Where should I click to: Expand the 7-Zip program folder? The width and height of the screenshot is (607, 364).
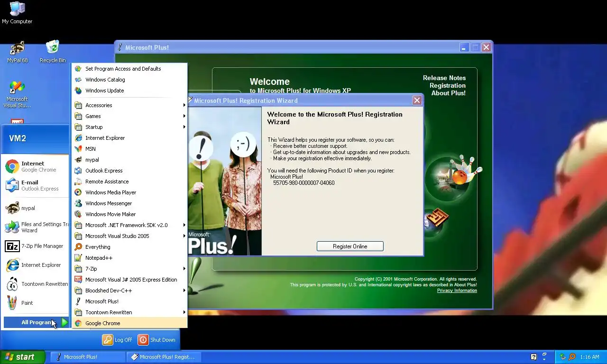pos(130,269)
